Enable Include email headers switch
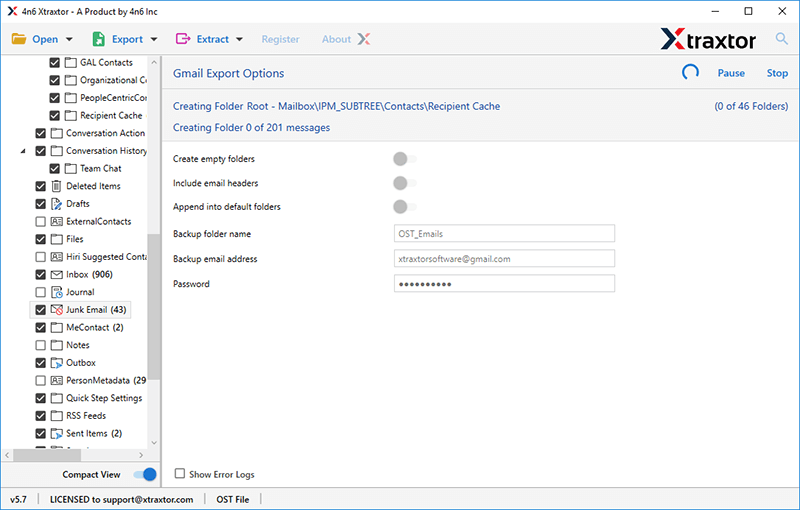Viewport: 800px width, 510px height. point(405,183)
